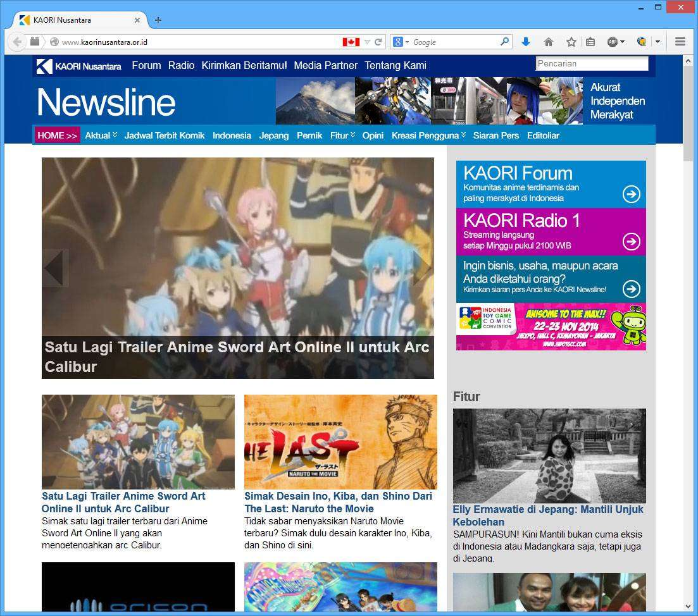Expand the Fitur navigation menu
The height and width of the screenshot is (616, 698).
[x=342, y=135]
